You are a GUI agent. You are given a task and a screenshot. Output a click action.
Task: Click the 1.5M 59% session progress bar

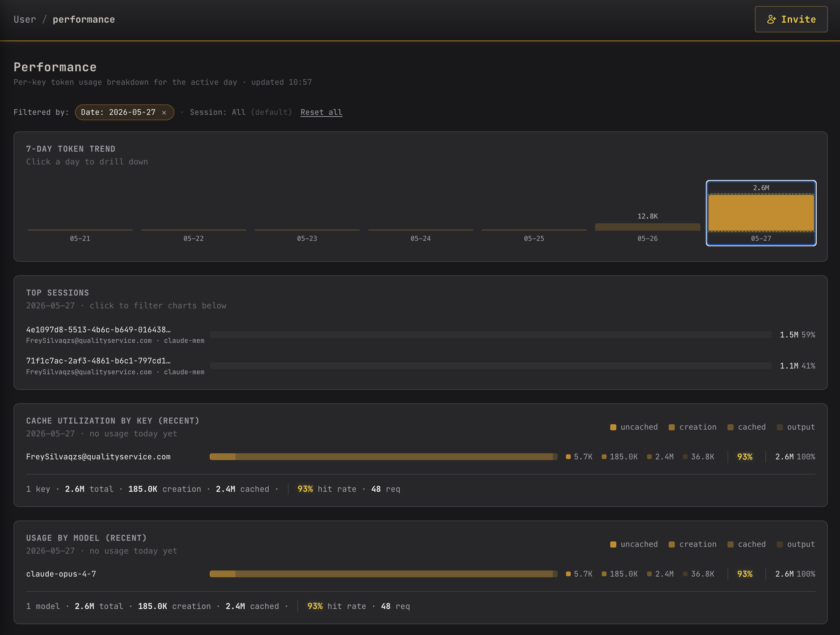(491, 335)
